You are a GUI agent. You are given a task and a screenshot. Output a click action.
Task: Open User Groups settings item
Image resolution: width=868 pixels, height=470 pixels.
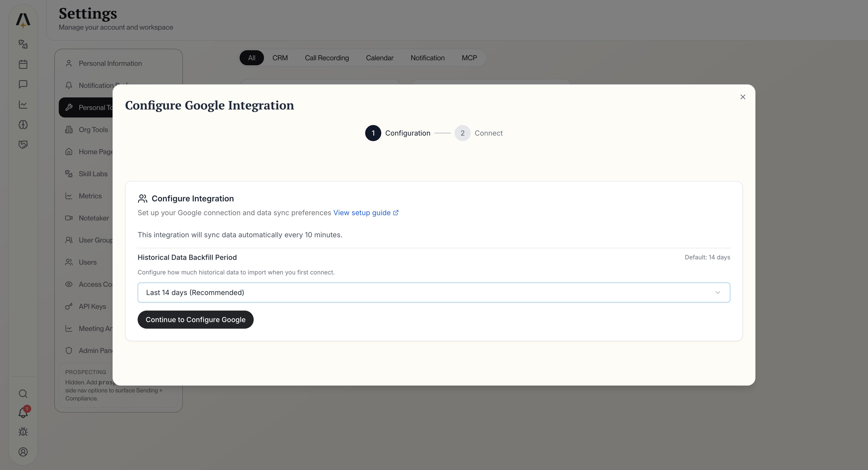coord(86,240)
